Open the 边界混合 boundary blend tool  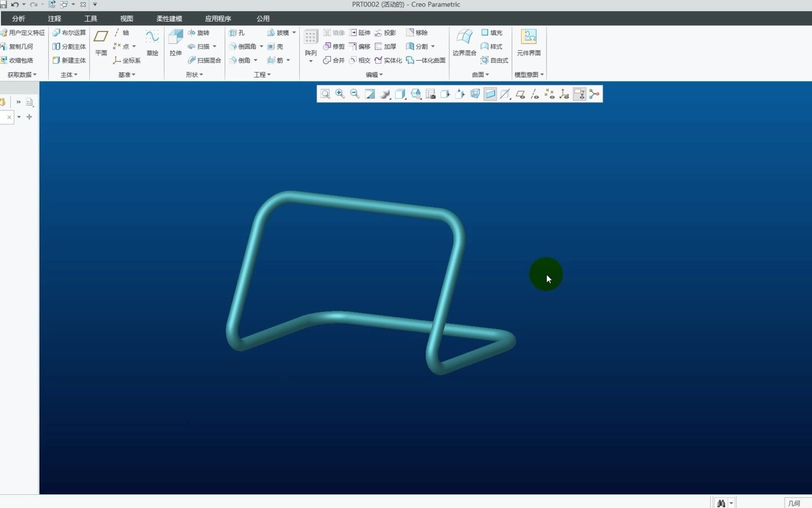464,42
